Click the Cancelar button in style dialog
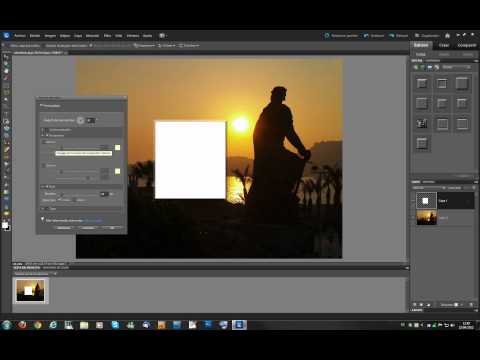 pyautogui.click(x=88, y=228)
